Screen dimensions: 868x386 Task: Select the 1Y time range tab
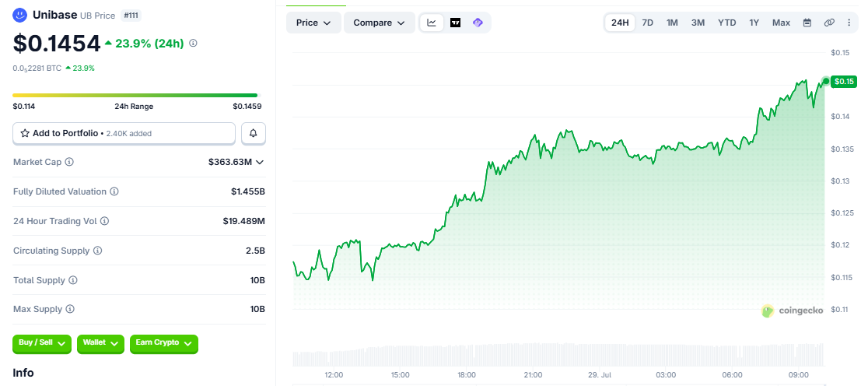[754, 23]
